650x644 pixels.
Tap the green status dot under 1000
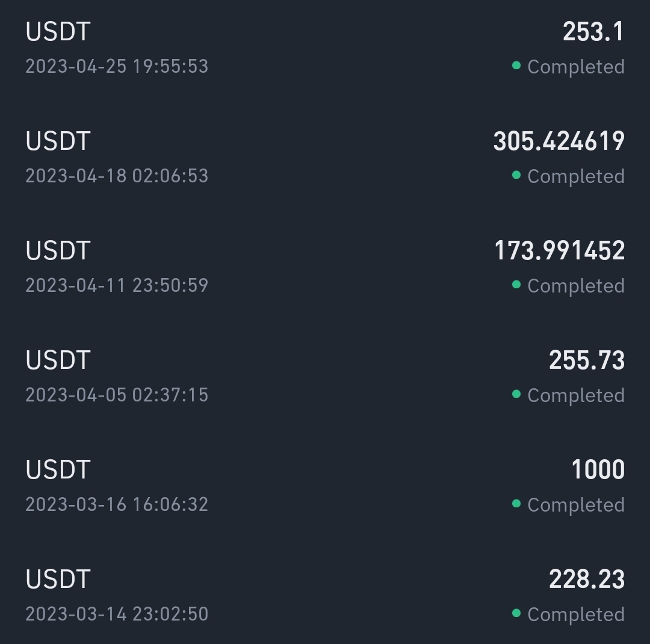coord(516,503)
